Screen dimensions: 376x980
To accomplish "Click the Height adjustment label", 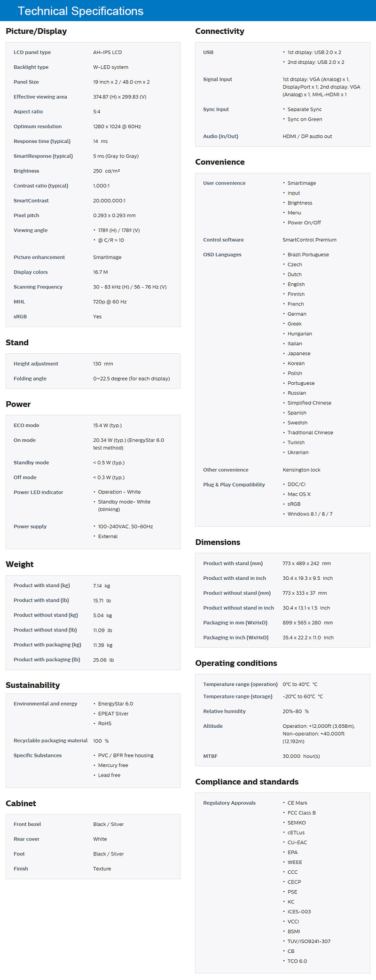I will point(36,364).
